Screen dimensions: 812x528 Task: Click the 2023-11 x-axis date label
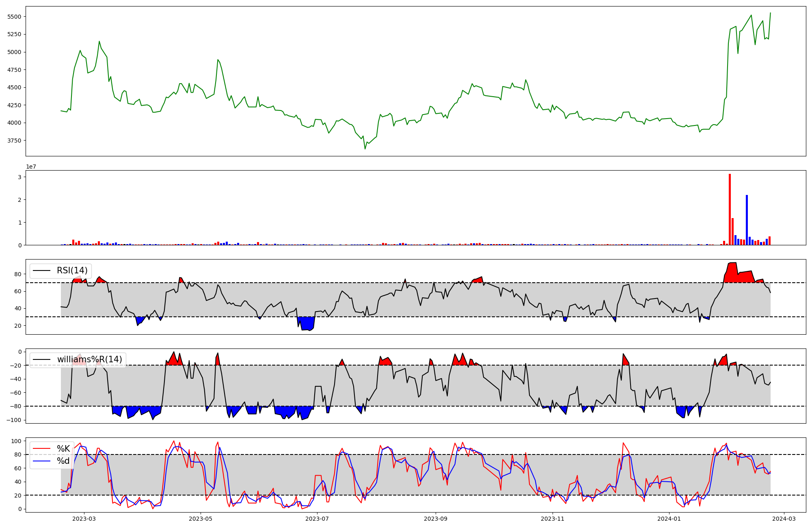pyautogui.click(x=553, y=519)
